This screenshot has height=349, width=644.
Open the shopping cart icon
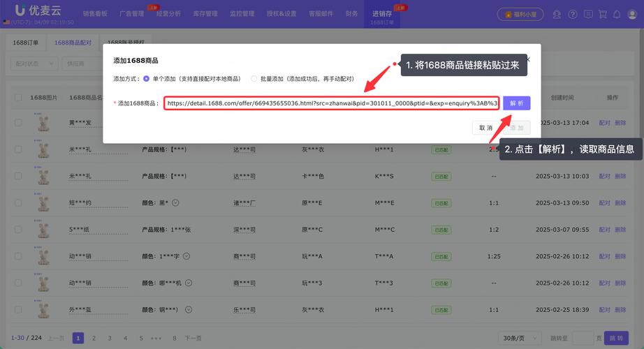click(x=603, y=15)
